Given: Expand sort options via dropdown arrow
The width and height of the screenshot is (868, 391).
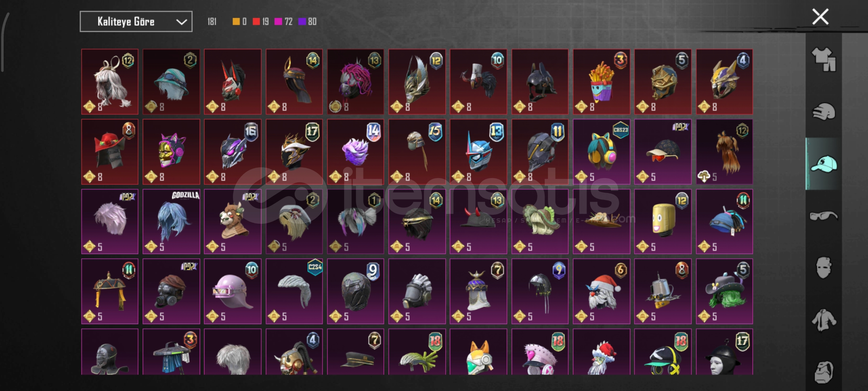Looking at the screenshot, I should point(181,22).
